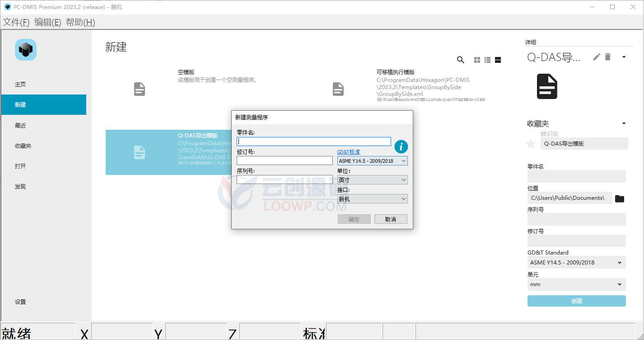The width and height of the screenshot is (644, 340).
Task: Click the PC-DMIS cube logo in sidebar
Action: 26,50
